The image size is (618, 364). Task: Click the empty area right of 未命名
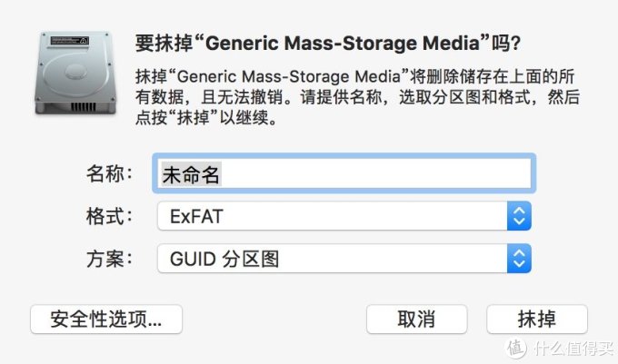382,175
